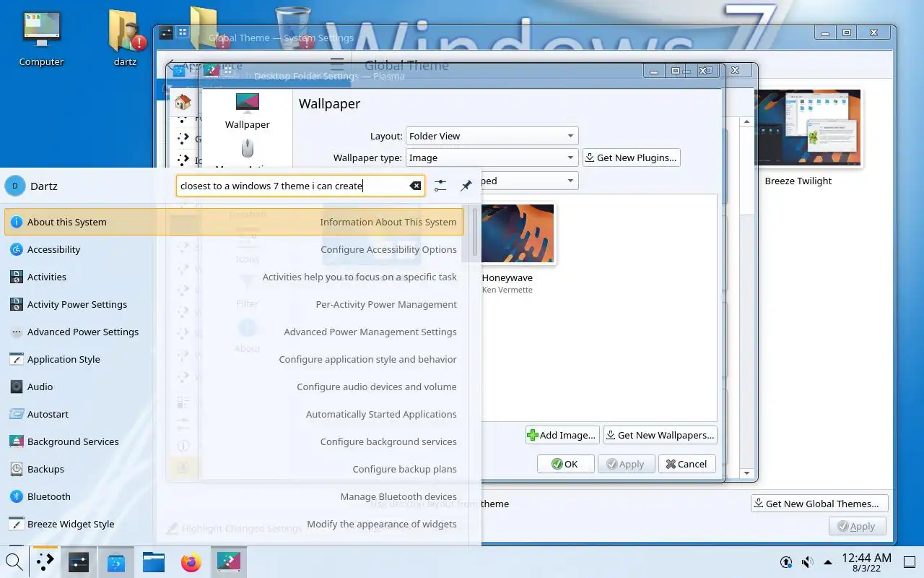
Task: Click the home icon in System Settings sidebar
Action: (183, 102)
